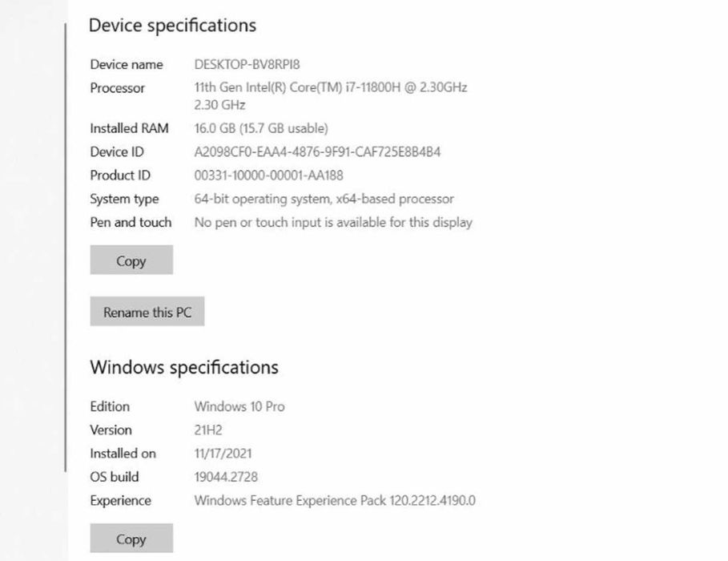
Task: Click the Product ID value 00331-10000-00001-AA188
Action: 268,176
